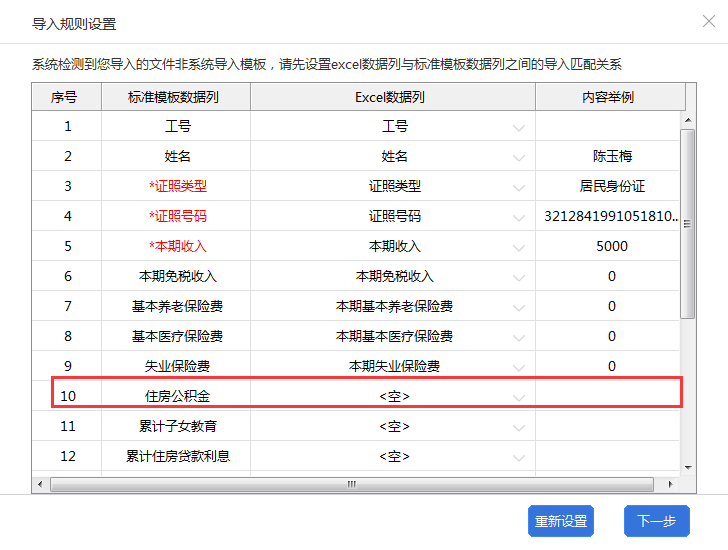Image resolution: width=728 pixels, height=550 pixels.
Task: Click the 内容举例 column header
Action: point(610,97)
